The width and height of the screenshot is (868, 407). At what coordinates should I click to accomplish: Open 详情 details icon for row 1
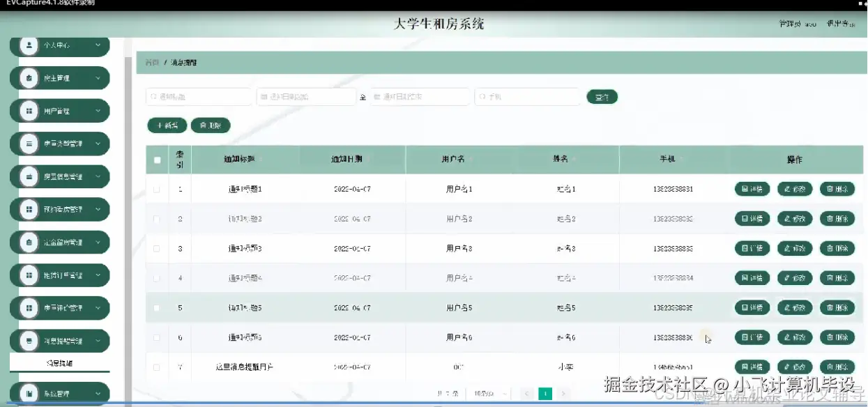[752, 188]
